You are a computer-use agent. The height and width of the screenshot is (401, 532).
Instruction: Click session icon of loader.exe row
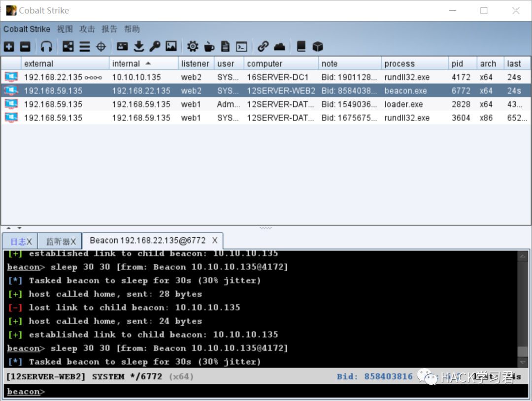tap(11, 104)
